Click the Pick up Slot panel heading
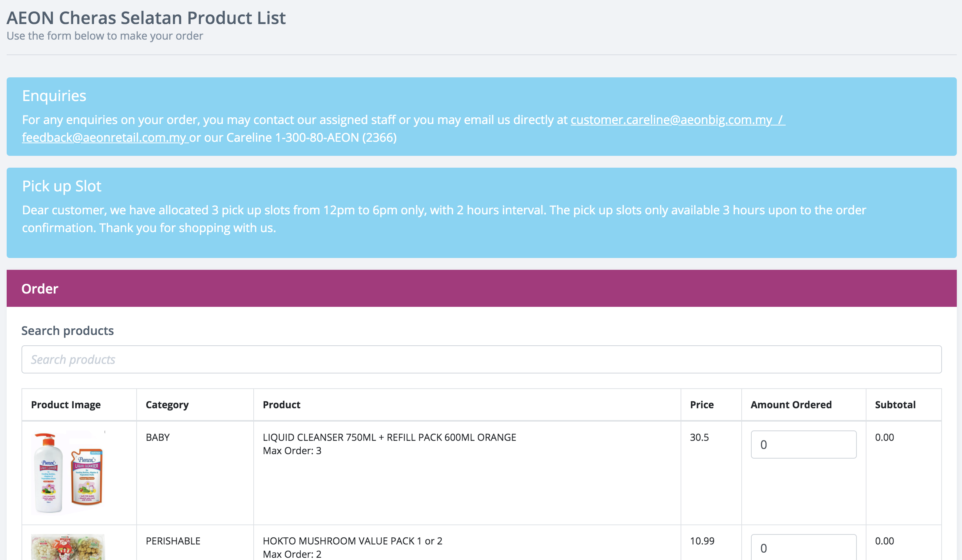Image resolution: width=962 pixels, height=560 pixels. [x=61, y=186]
